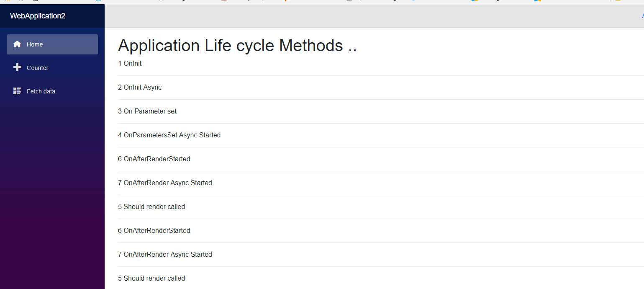
Task: Click the yellow icon at the top-right corner
Action: pos(617,2)
